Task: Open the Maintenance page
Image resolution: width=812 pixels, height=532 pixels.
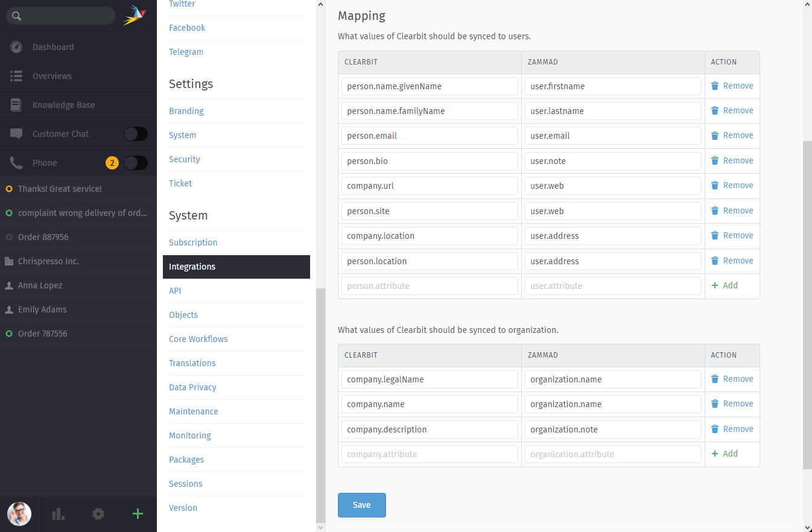Action: [x=194, y=411]
